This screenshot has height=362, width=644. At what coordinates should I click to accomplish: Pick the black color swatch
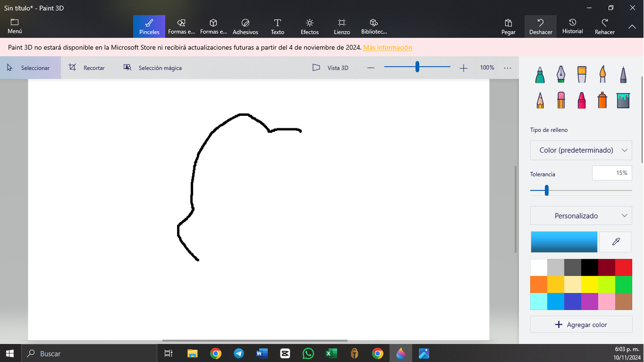[x=590, y=267]
